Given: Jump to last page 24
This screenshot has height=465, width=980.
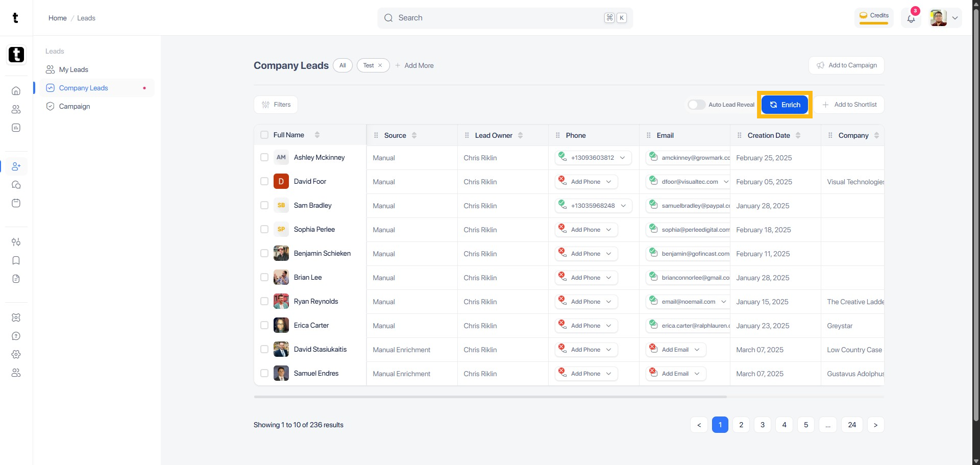Looking at the screenshot, I should (x=852, y=425).
